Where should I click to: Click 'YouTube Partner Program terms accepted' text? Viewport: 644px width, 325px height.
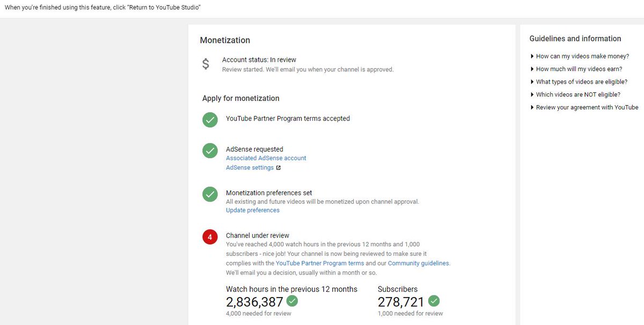(x=288, y=119)
